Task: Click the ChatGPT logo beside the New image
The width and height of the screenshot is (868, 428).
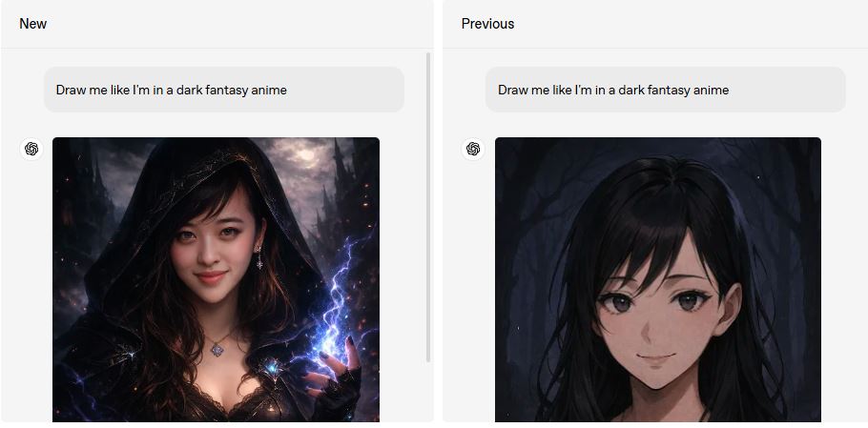Action: (x=31, y=149)
